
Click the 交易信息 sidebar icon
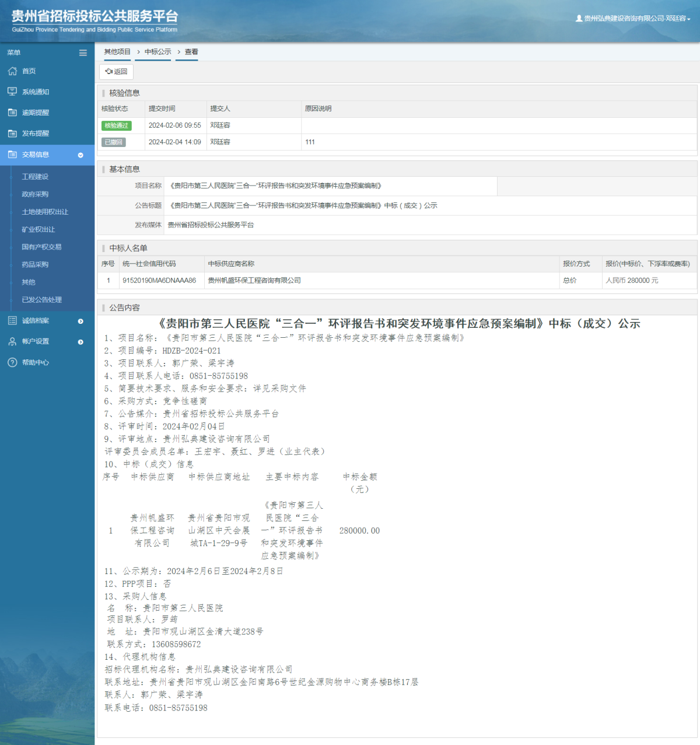pyautogui.click(x=12, y=155)
